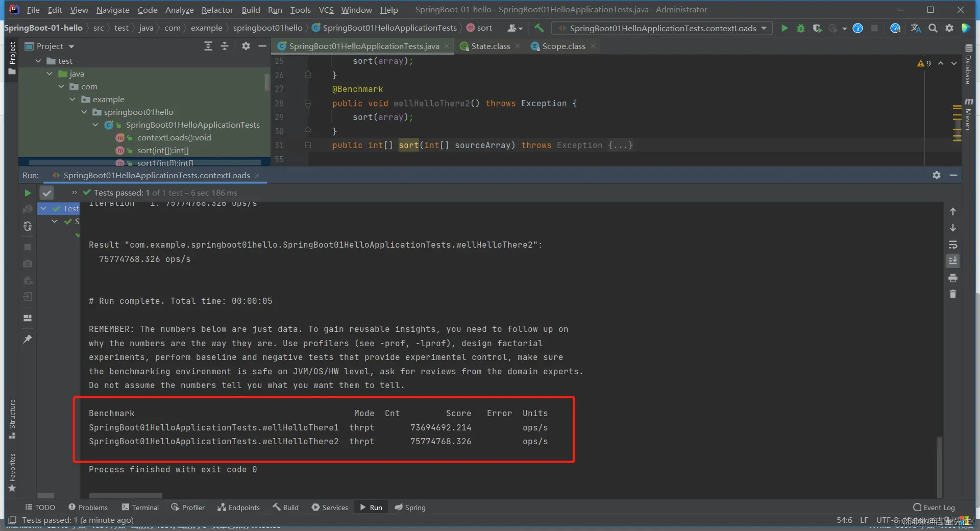Open the Problems tool window
This screenshot has width=980, height=531.
click(88, 508)
